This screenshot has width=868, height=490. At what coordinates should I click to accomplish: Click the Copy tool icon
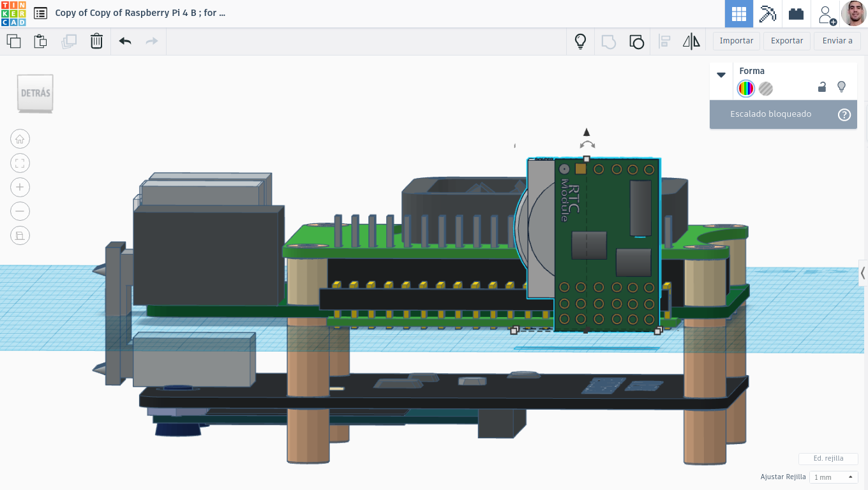13,41
